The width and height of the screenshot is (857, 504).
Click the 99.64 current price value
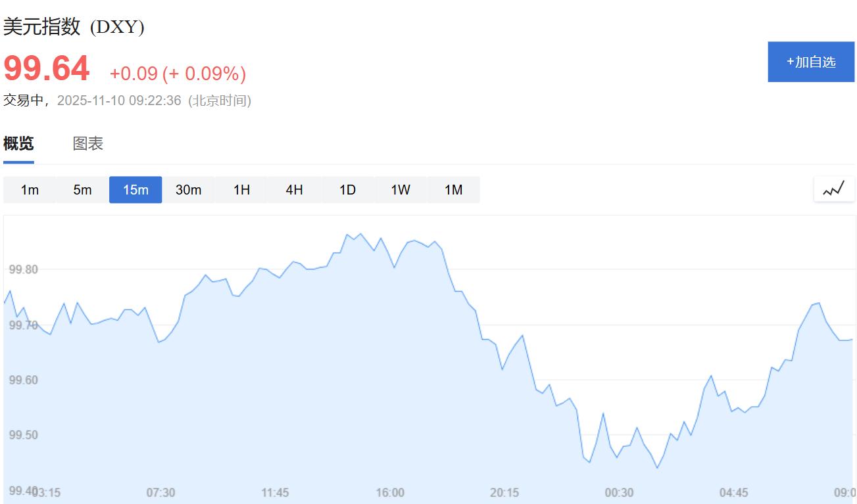coord(47,69)
